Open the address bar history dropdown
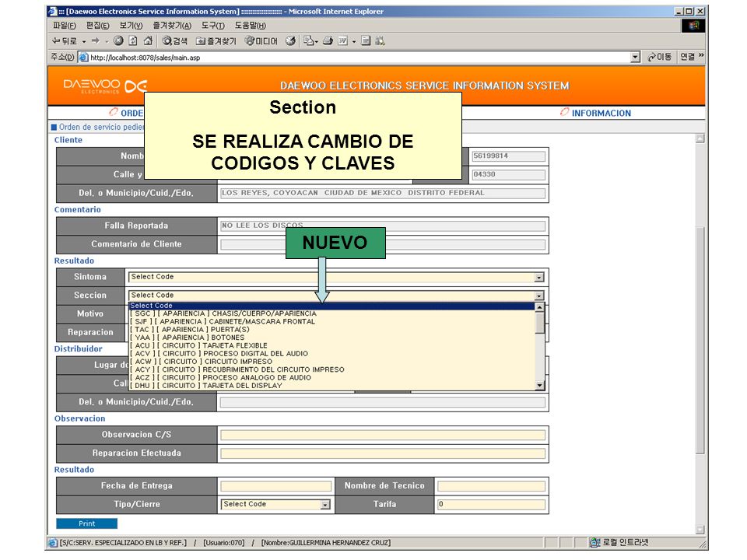 pos(635,58)
